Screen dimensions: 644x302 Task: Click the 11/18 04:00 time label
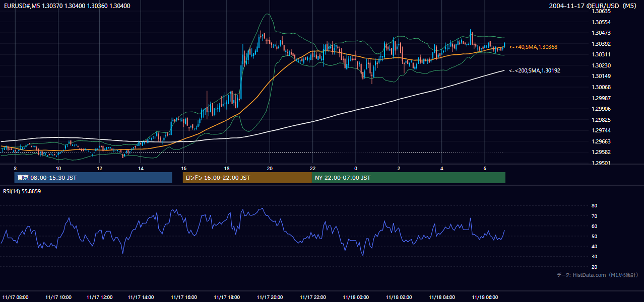pos(442,297)
